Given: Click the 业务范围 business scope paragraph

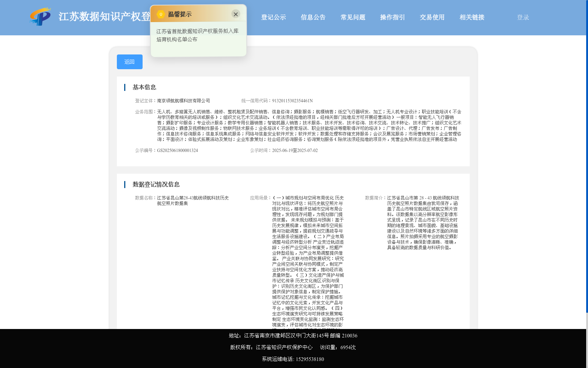Looking at the screenshot, I should click(x=309, y=125).
